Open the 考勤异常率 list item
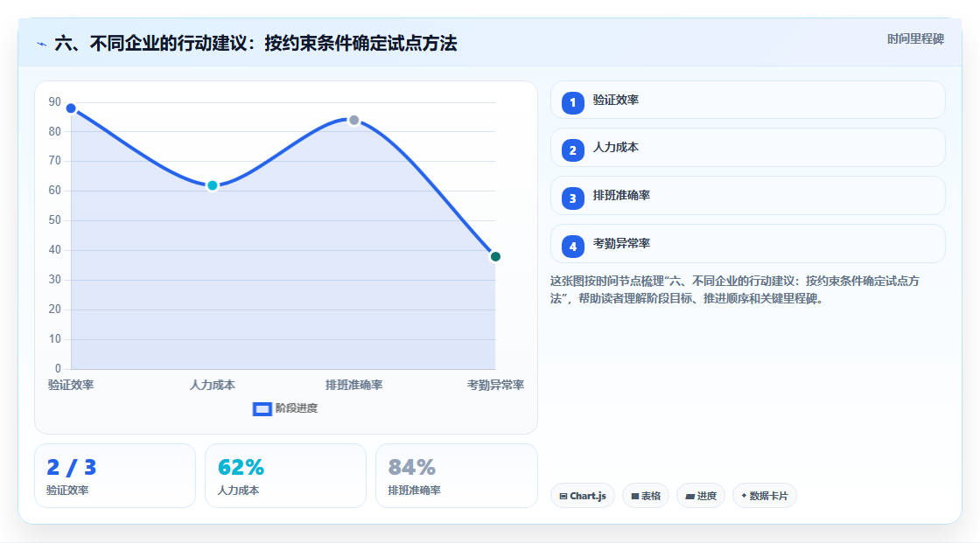980x543 pixels. tap(747, 244)
